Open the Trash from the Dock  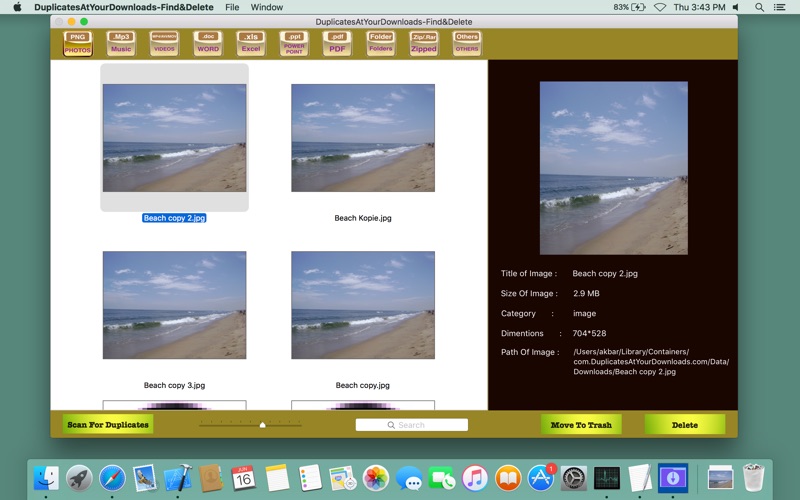coord(754,478)
